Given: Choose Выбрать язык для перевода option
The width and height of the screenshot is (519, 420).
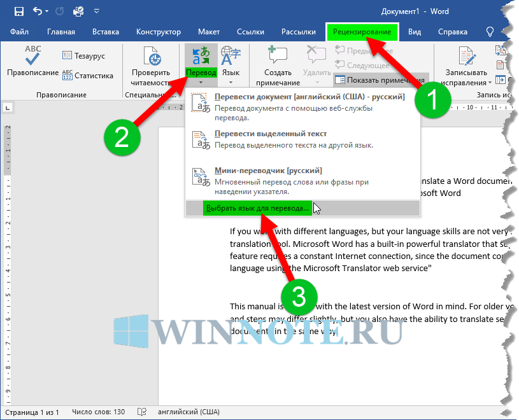Looking at the screenshot, I should tap(257, 208).
